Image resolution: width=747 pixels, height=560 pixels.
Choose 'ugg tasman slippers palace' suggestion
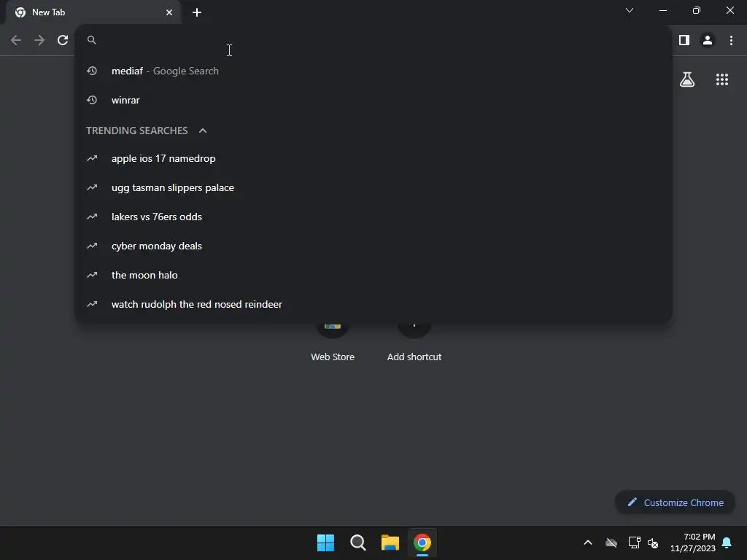click(373, 187)
